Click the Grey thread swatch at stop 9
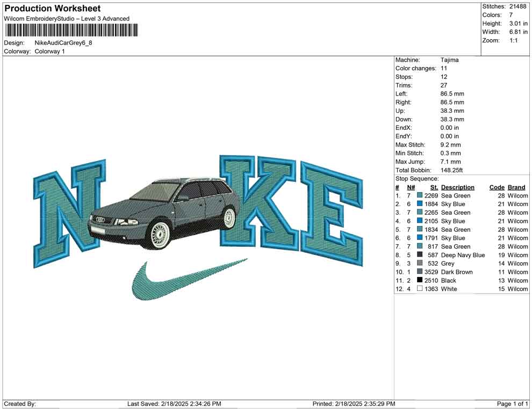Viewport: 532px width, 409px height. pyautogui.click(x=419, y=264)
